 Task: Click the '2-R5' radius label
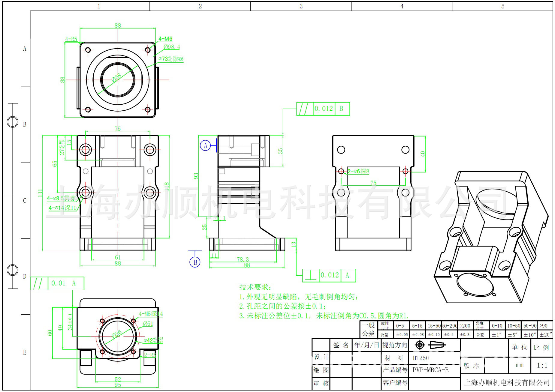tap(150, 355)
